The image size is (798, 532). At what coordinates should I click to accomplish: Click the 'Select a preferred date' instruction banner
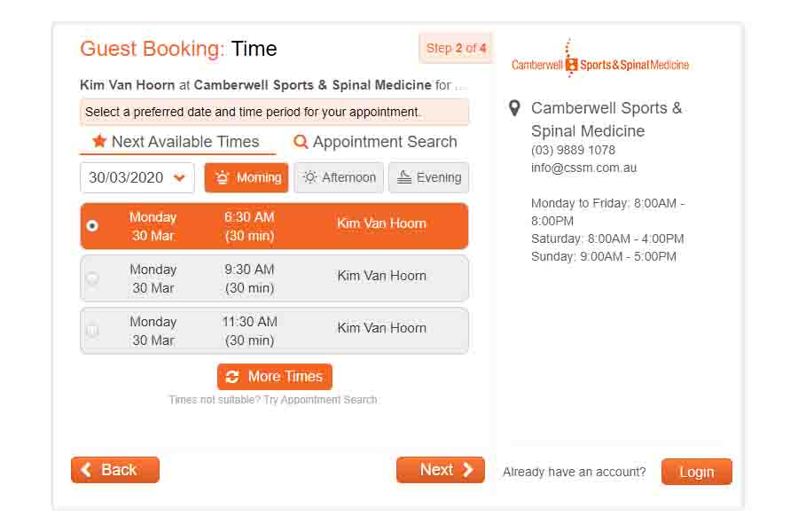[274, 112]
